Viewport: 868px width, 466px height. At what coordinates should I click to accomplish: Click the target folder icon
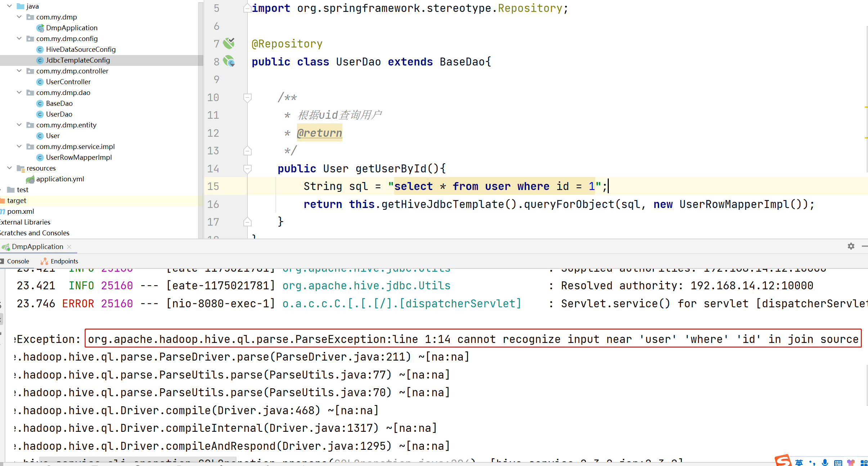tap(2, 200)
